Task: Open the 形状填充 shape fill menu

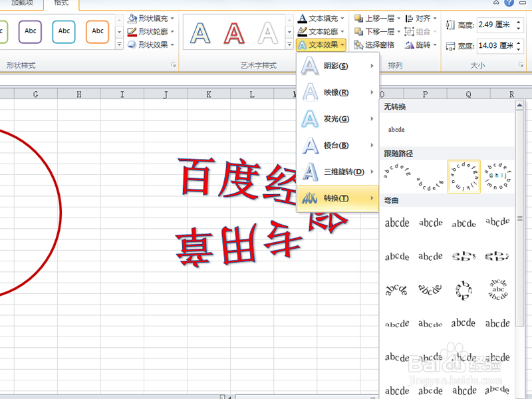Action: 151,19
